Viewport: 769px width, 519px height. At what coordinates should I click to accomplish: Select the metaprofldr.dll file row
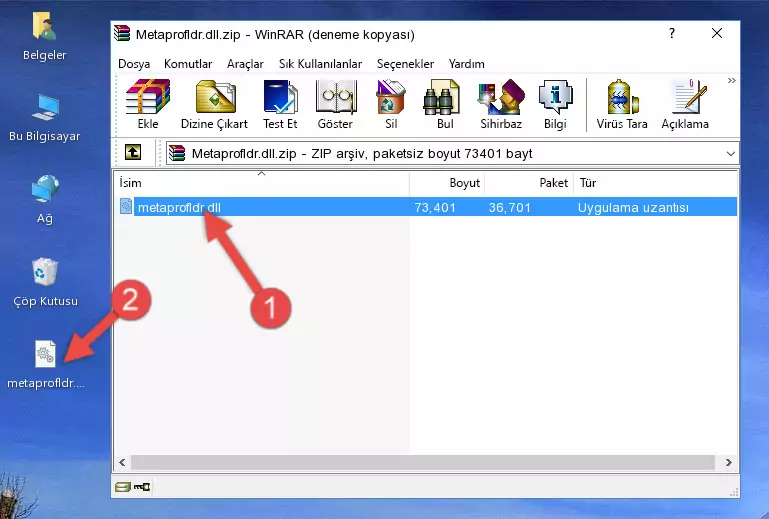point(426,207)
